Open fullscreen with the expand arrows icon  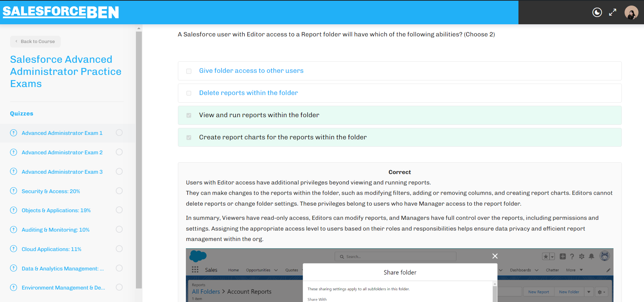click(x=613, y=12)
